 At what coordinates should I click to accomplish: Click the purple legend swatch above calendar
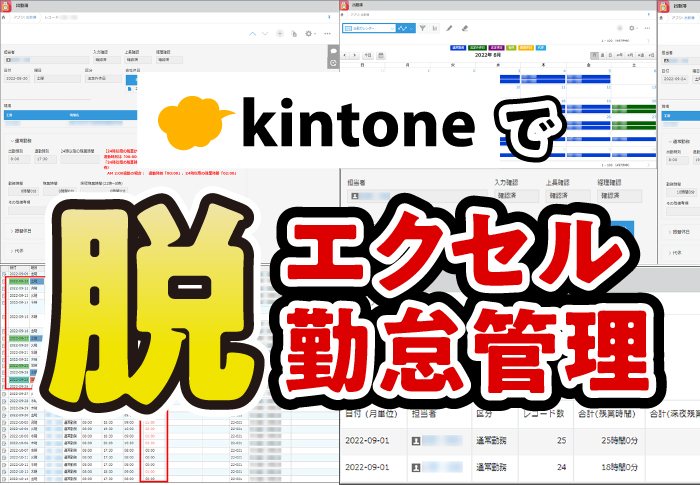(x=496, y=47)
